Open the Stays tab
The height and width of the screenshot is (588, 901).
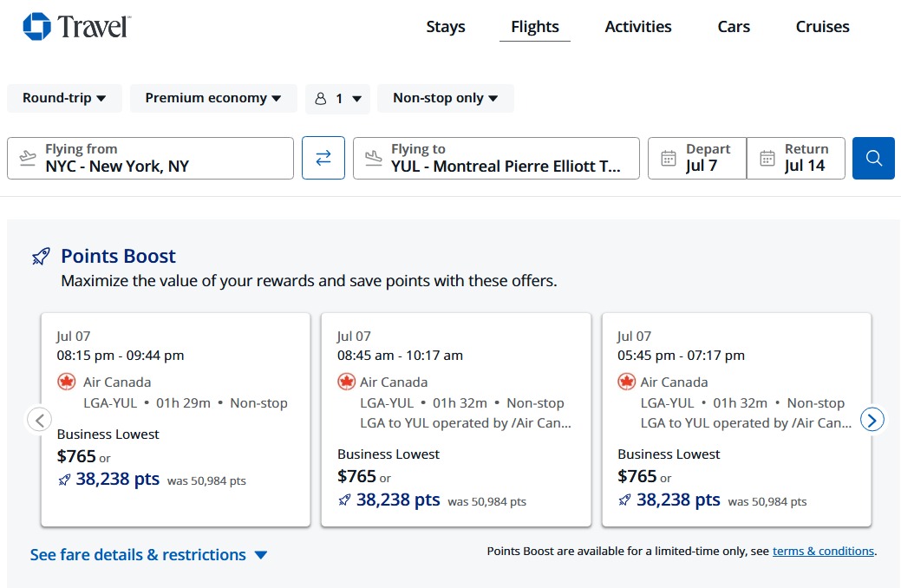click(446, 26)
